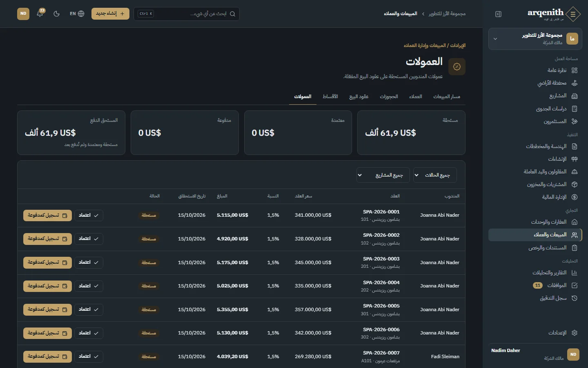Open الموافقات with badge 11
Screen dimensions: 588x368
pyautogui.click(x=535, y=285)
